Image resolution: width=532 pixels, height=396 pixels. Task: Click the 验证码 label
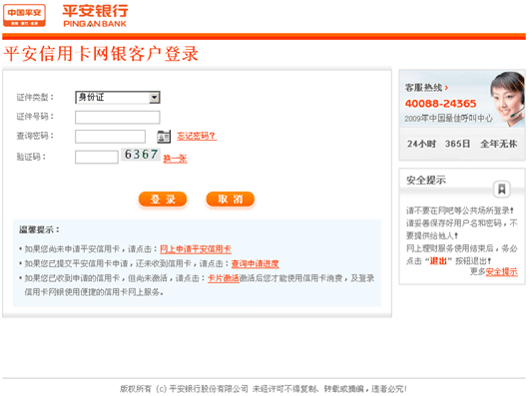[x=31, y=157]
